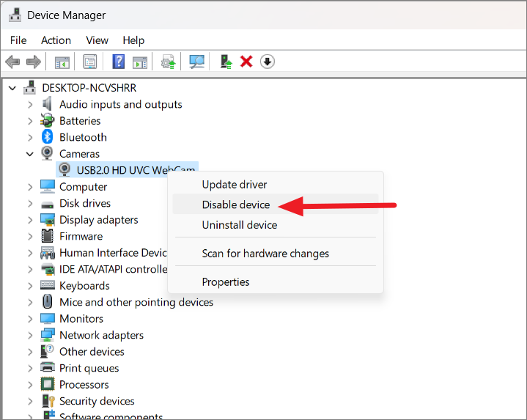
Task: Click the Disk drives icon
Action: point(48,204)
